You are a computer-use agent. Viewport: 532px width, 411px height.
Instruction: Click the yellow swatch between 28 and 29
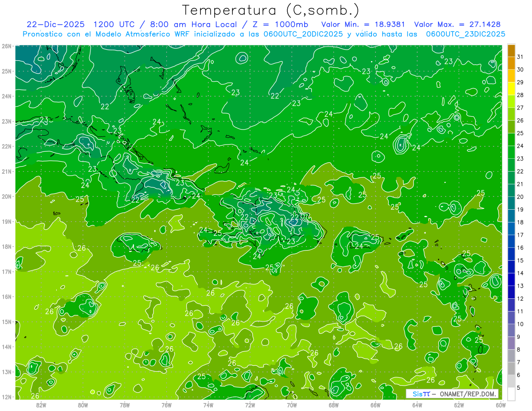(511, 89)
